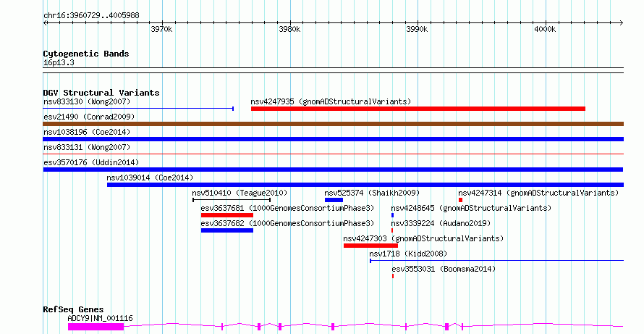This screenshot has height=334, width=644.
Task: Open esv3637681 (1000GenomesConsortiumPhase3) label
Action: pos(287,208)
